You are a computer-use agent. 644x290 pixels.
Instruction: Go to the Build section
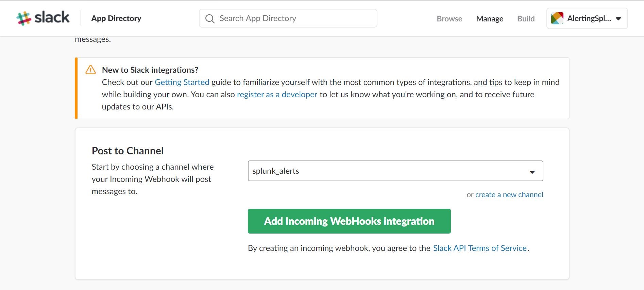(526, 19)
